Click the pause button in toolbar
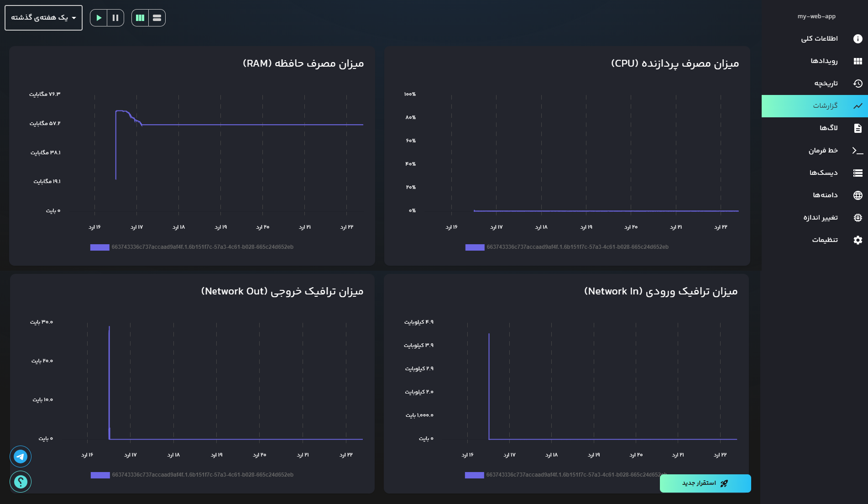Viewport: 868px width, 504px height. pyautogui.click(x=115, y=18)
